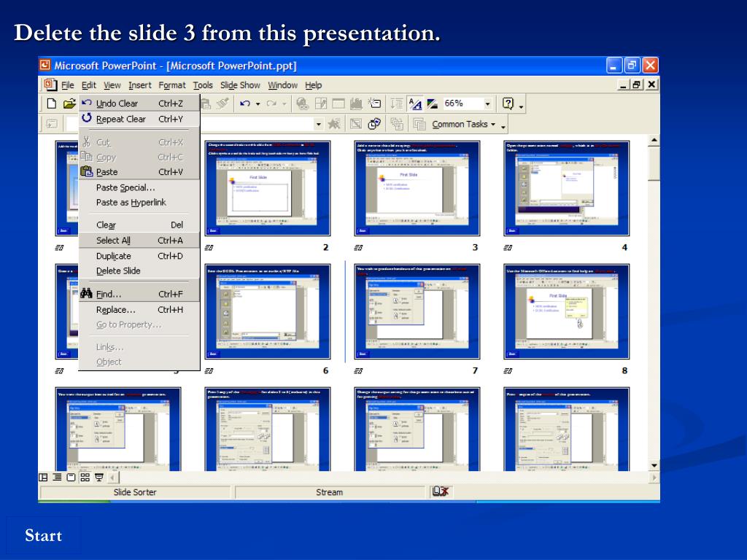Image resolution: width=747 pixels, height=560 pixels.
Task: Toggle the Grayscale Preview icon
Action: pyautogui.click(x=432, y=104)
